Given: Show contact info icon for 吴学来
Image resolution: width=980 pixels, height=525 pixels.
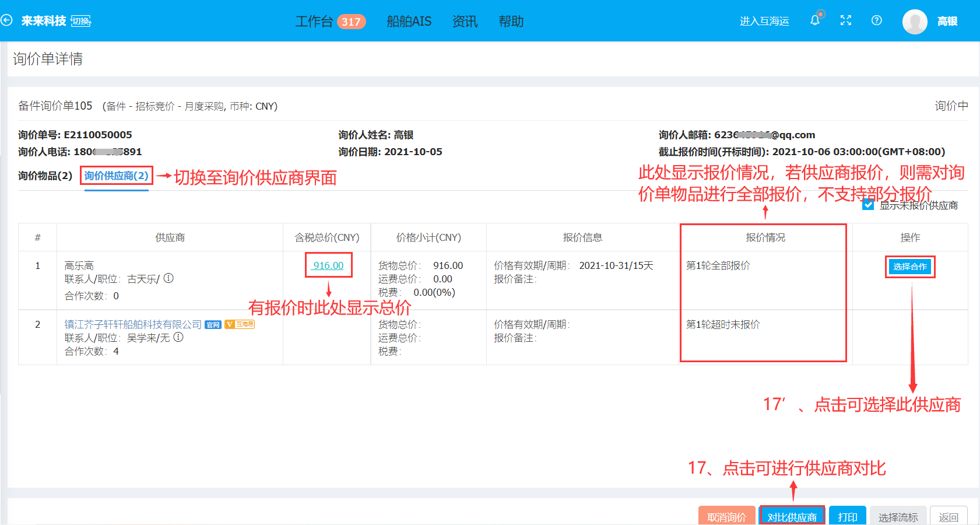Looking at the screenshot, I should 178,337.
